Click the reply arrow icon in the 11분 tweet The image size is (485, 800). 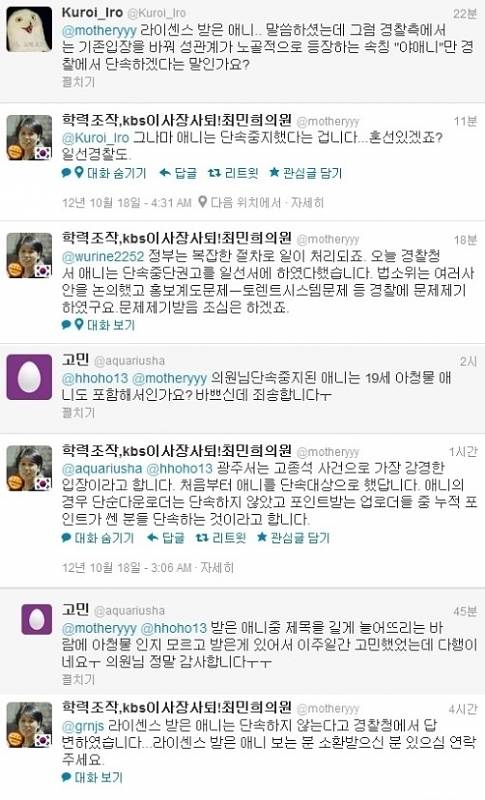165,173
